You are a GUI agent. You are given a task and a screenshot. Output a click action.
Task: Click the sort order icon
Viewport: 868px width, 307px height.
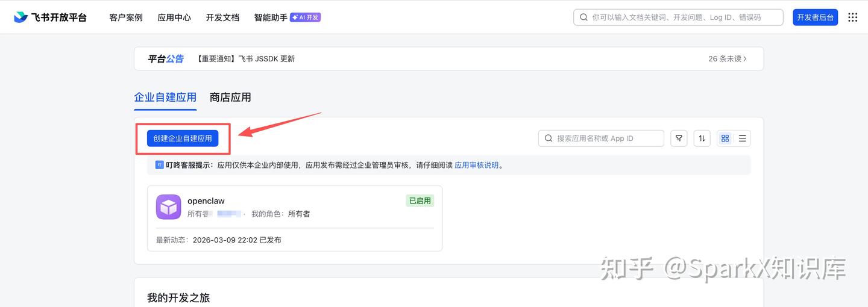pos(702,138)
